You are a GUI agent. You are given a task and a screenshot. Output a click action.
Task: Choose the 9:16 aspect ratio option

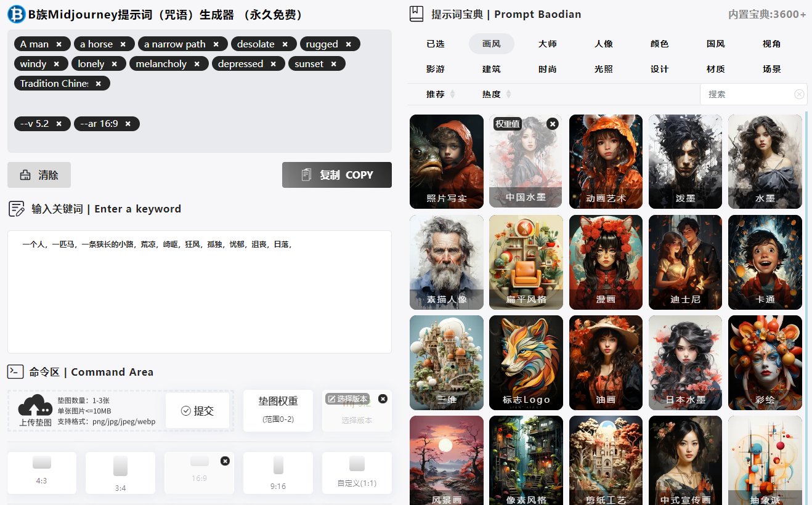pyautogui.click(x=278, y=472)
